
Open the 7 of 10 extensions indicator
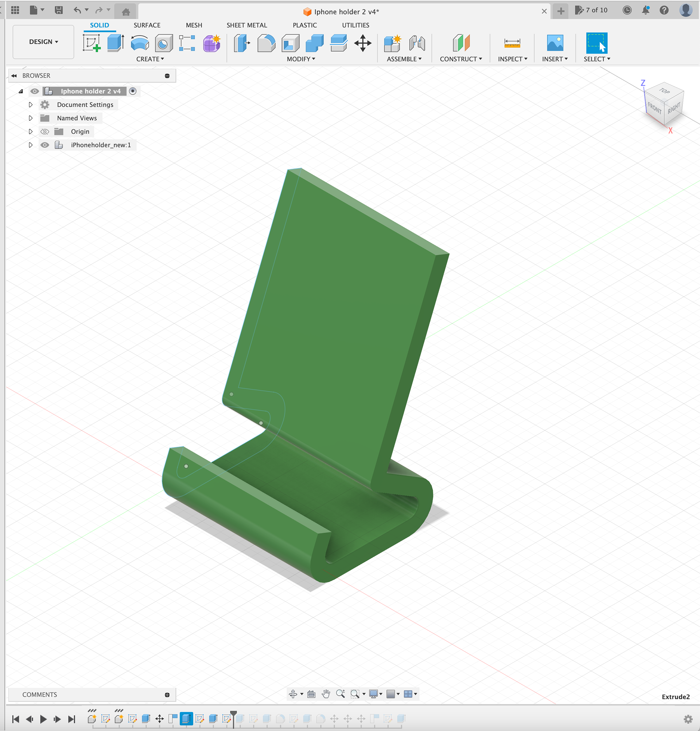point(591,10)
